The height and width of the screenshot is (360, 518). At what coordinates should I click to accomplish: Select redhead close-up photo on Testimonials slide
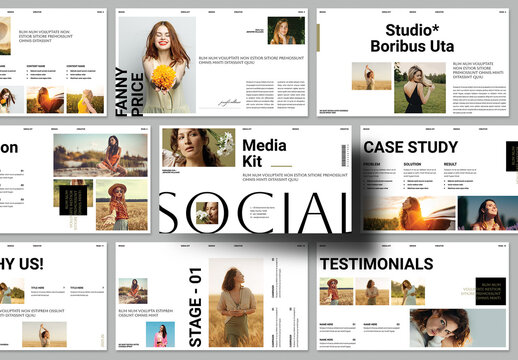point(458,328)
